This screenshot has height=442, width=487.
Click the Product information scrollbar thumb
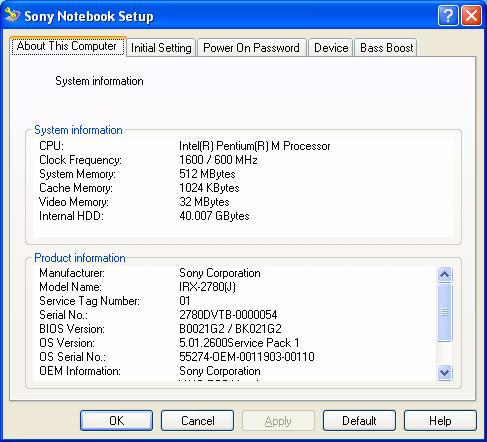(444, 312)
